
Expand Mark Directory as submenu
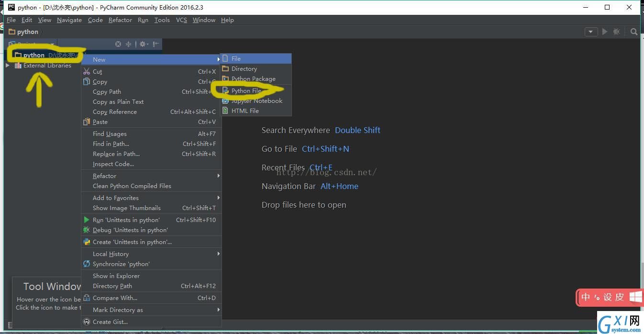point(151,310)
